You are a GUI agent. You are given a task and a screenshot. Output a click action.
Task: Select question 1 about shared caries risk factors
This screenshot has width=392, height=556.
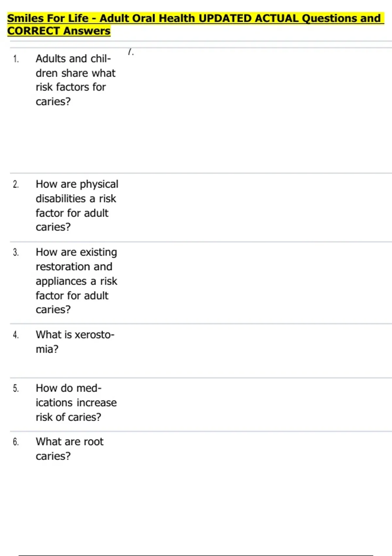(x=75, y=80)
